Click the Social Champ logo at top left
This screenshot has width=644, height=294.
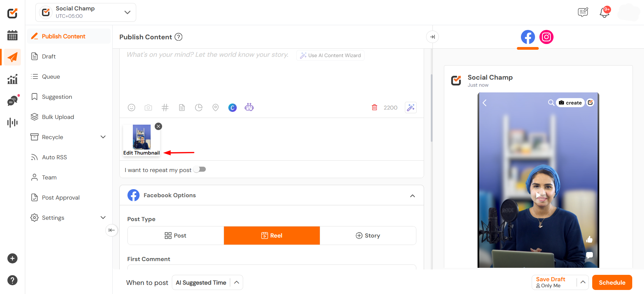tap(12, 13)
